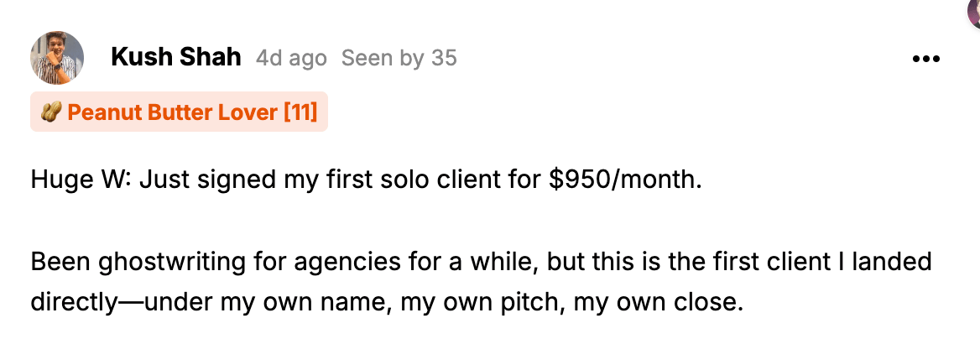This screenshot has width=980, height=344.
Task: Click the number "35" in seen count
Action: (444, 58)
